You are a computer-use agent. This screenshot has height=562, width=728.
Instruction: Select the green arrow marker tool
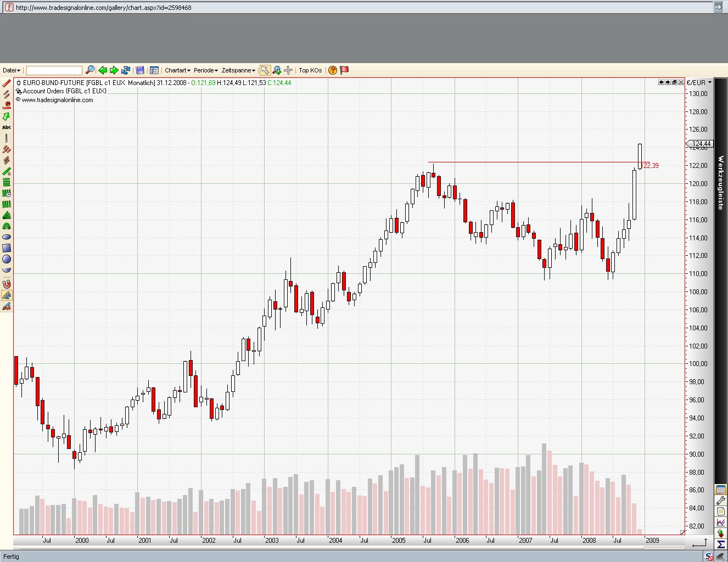[x=7, y=116]
